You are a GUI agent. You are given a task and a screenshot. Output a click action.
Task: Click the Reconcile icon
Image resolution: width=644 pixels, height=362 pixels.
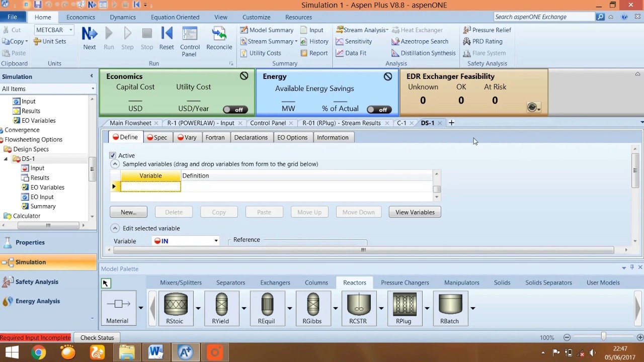[219, 38]
